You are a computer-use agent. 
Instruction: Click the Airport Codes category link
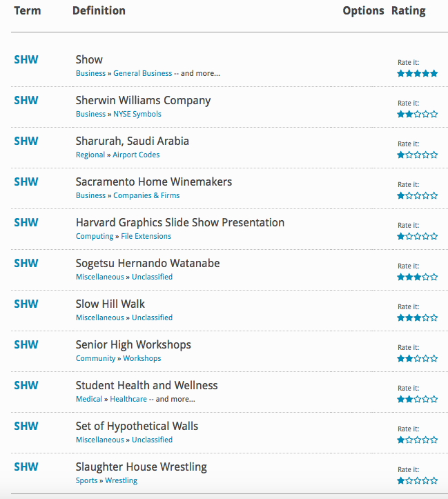pos(136,155)
